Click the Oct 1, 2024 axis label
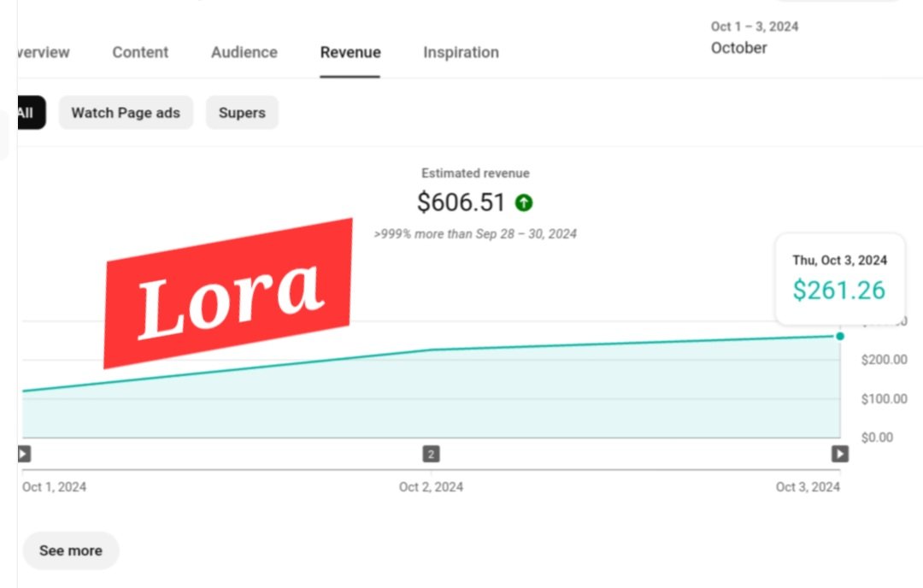 coord(54,487)
